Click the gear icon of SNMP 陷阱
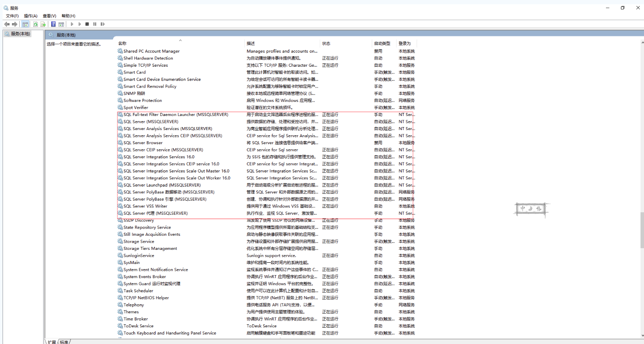The image size is (644, 344). [x=120, y=93]
